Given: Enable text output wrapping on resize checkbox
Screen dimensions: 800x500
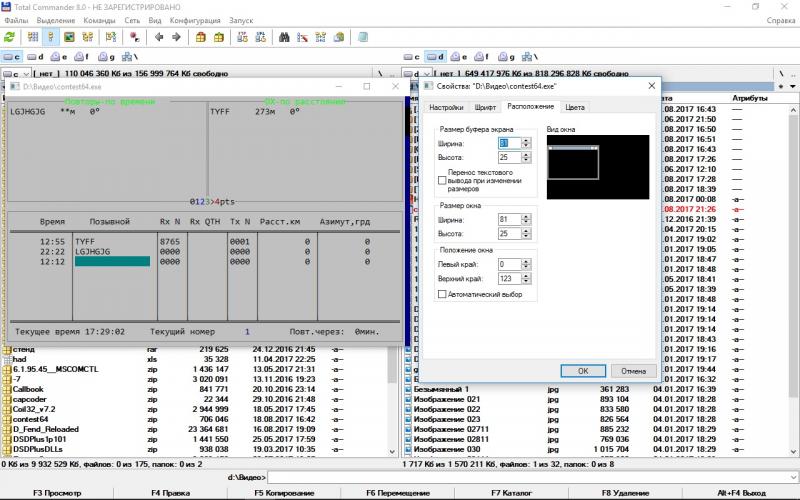Looking at the screenshot, I should 443,179.
